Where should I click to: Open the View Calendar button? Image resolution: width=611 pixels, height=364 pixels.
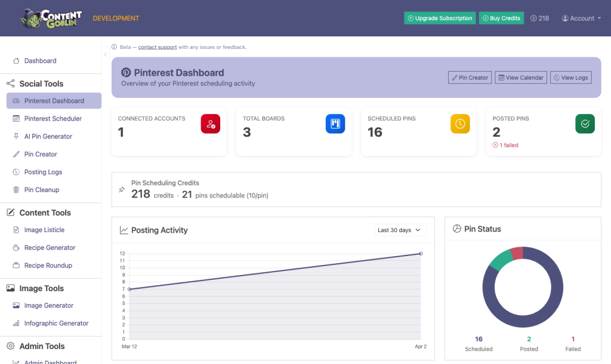pyautogui.click(x=520, y=78)
